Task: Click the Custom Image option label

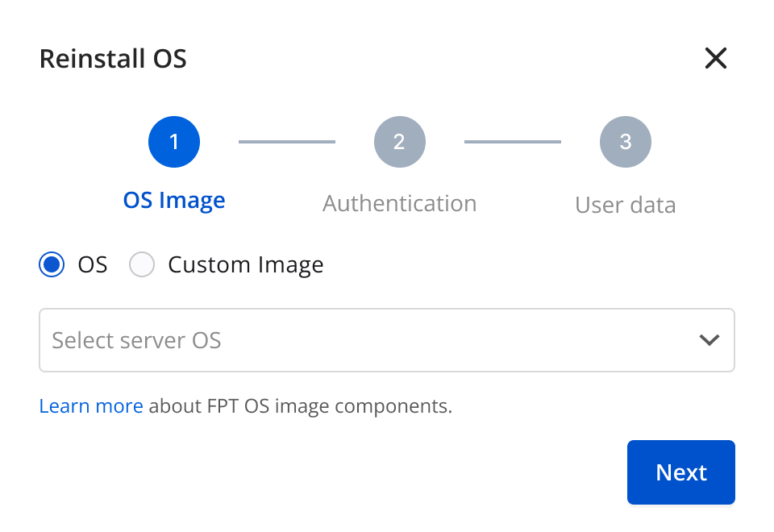Action: (245, 265)
